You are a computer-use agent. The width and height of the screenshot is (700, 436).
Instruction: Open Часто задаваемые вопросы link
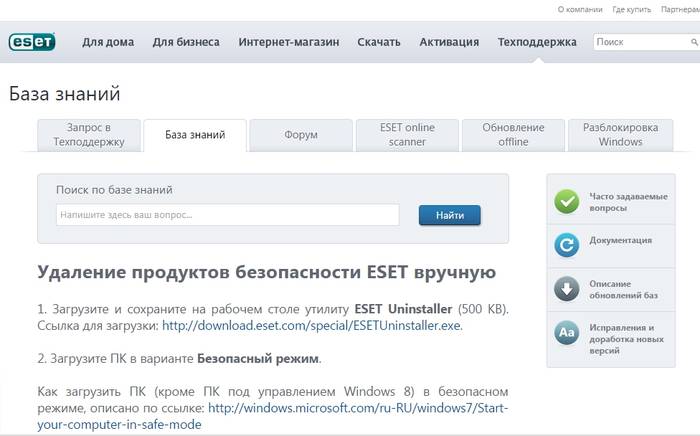(x=628, y=202)
